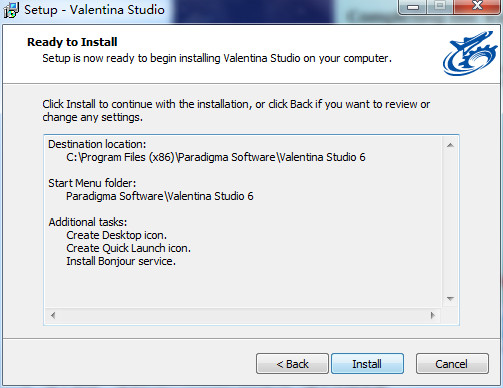Screen dimensions: 503x388
Task: Click the vertical scrollbar track in summary box
Action: pyautogui.click(x=450, y=222)
